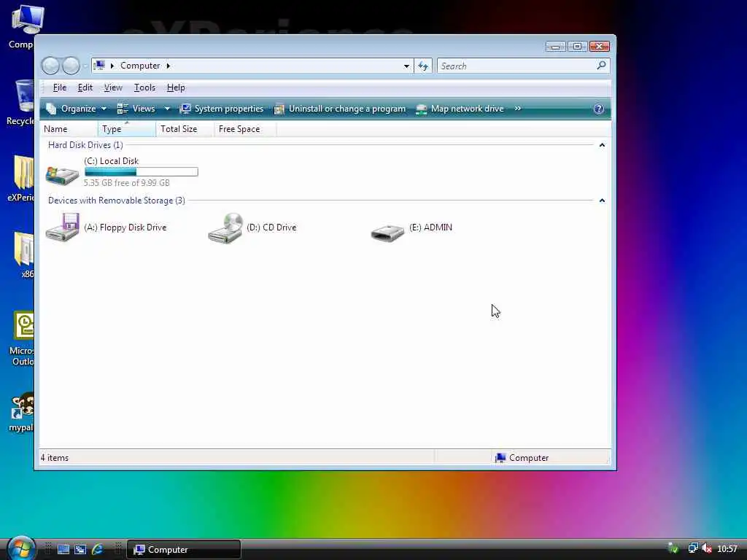
Task: Show more toolbar commands chevron
Action: [517, 109]
